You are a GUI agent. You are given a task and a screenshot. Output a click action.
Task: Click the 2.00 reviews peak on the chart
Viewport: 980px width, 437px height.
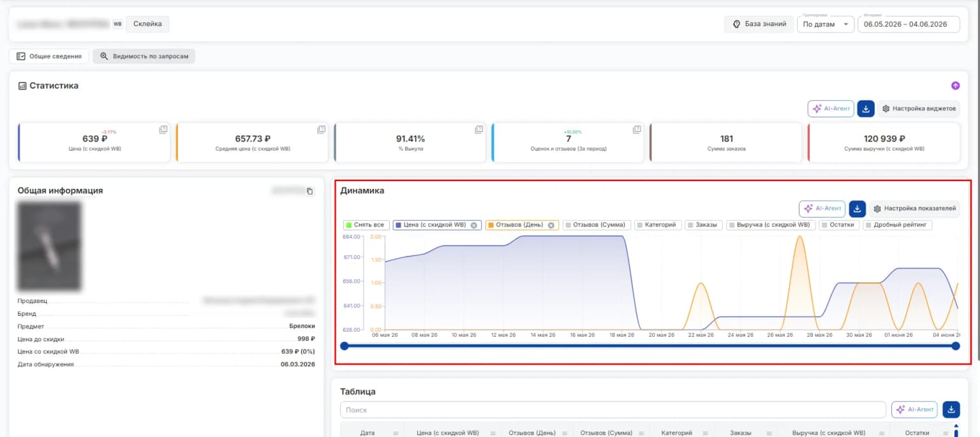tap(799, 237)
